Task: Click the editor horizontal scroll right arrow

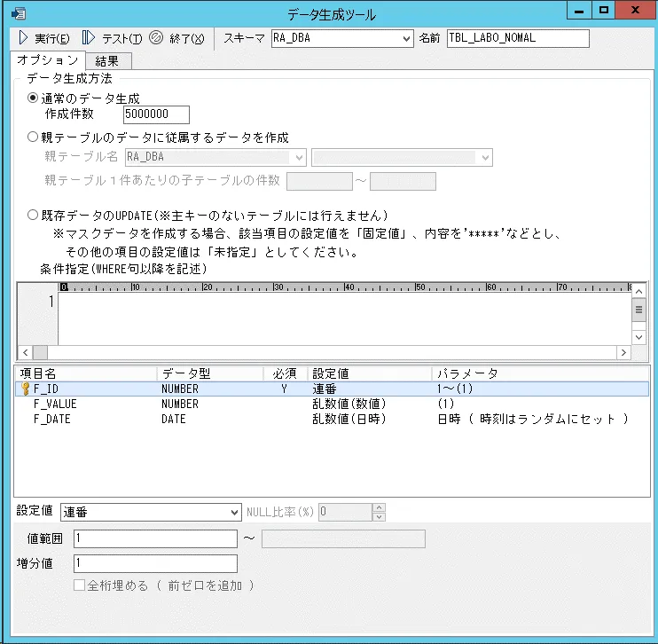Action: pos(623,353)
